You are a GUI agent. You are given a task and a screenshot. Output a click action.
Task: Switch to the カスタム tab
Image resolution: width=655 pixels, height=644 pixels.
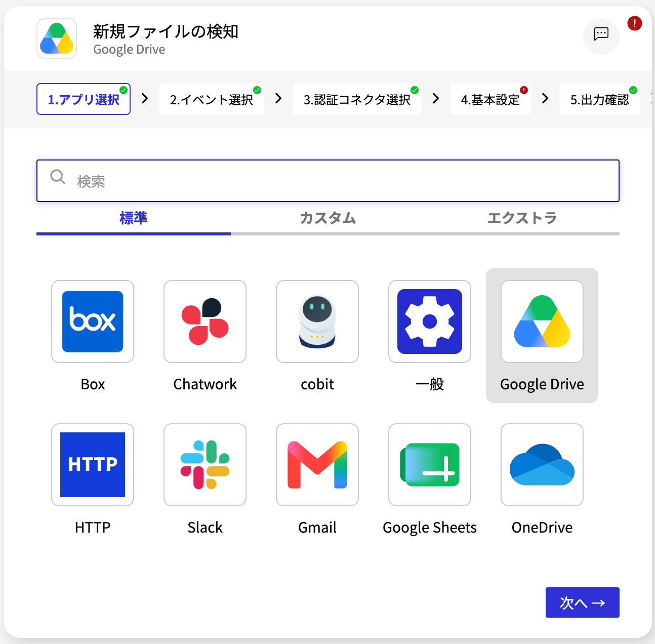(x=328, y=219)
